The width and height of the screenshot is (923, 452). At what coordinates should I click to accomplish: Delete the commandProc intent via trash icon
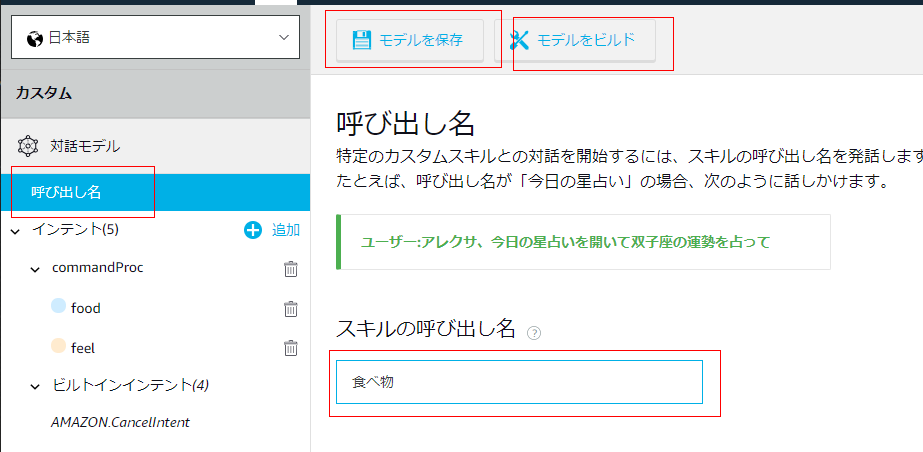291,269
